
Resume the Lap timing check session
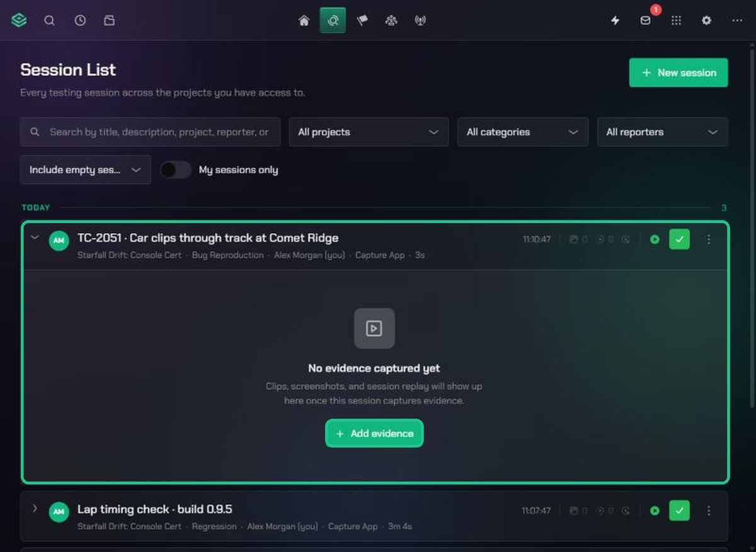click(x=655, y=511)
